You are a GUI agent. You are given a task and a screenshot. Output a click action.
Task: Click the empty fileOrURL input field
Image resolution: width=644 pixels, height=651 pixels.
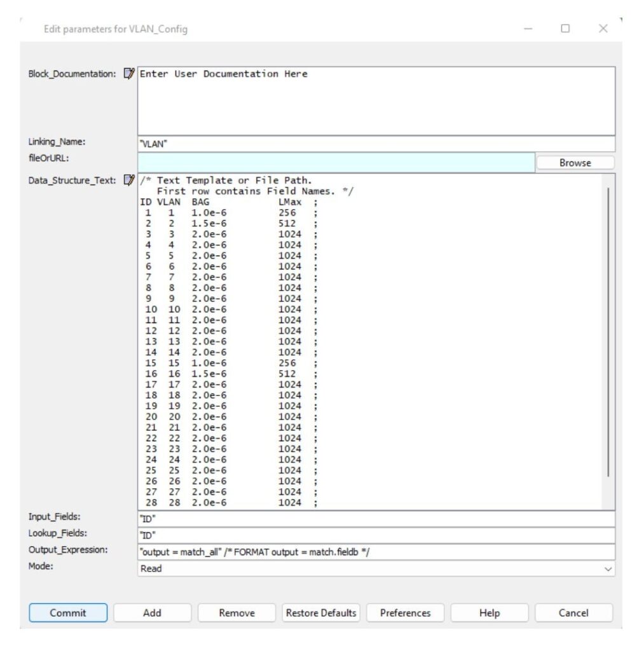tap(336, 163)
